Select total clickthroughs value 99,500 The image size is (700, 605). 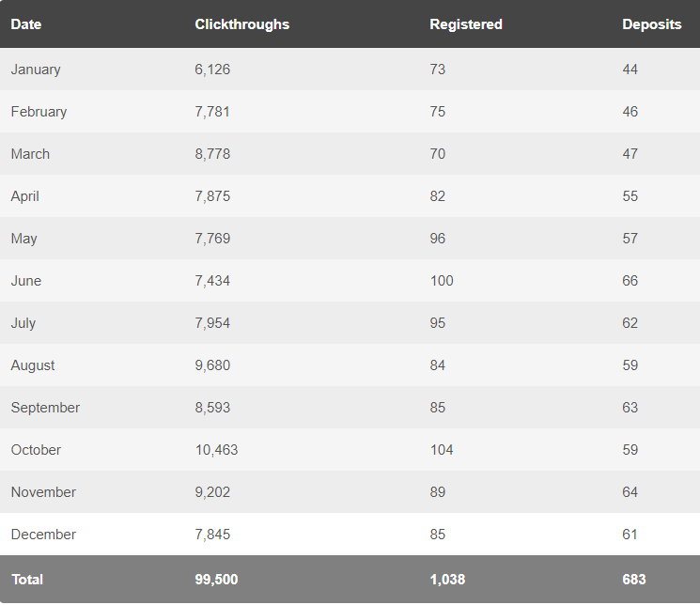[216, 580]
